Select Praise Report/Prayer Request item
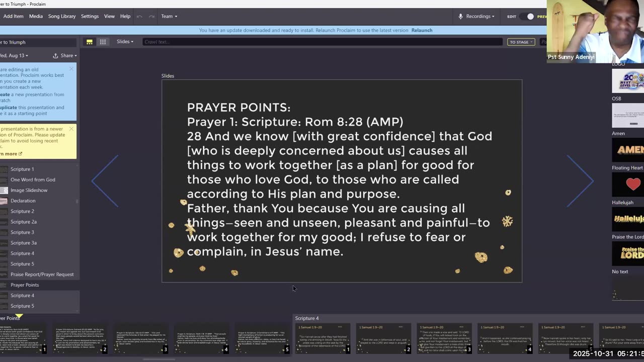 click(x=39, y=275)
